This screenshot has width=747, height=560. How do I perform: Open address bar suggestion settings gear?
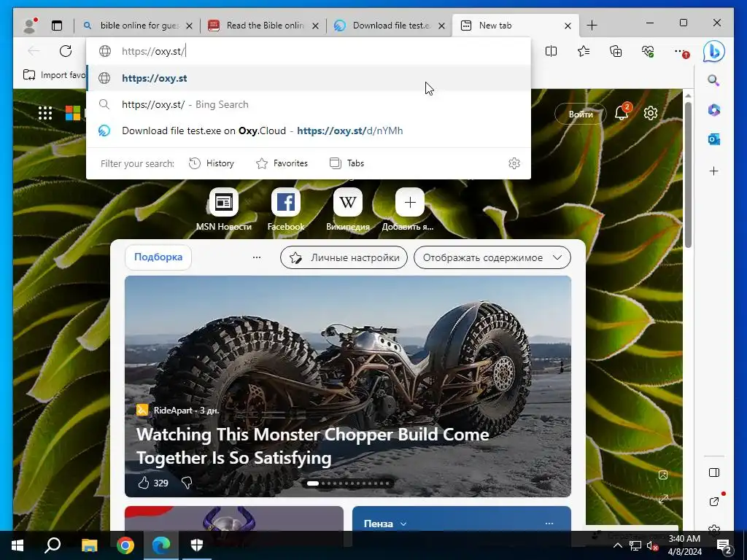[x=514, y=163]
